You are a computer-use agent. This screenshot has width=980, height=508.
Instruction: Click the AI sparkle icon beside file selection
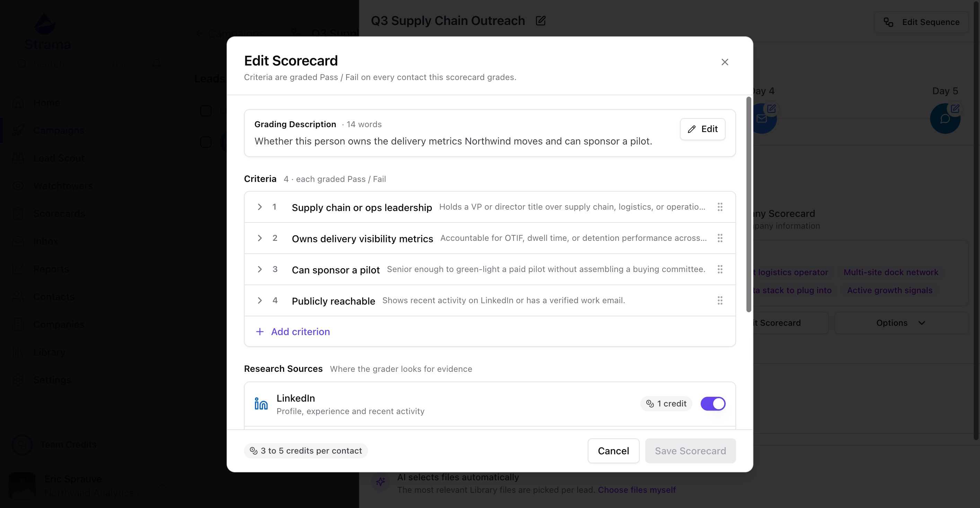(x=380, y=482)
